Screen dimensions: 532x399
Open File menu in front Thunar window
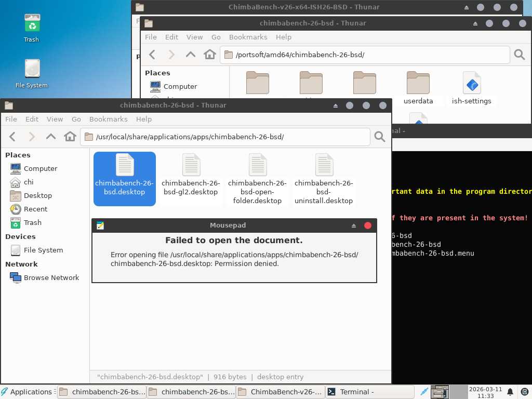tap(11, 119)
